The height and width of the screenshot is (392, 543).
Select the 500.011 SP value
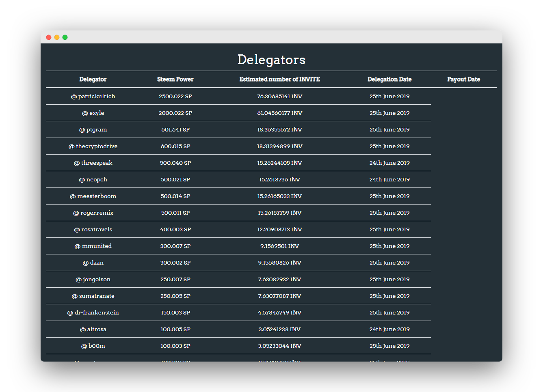point(175,213)
